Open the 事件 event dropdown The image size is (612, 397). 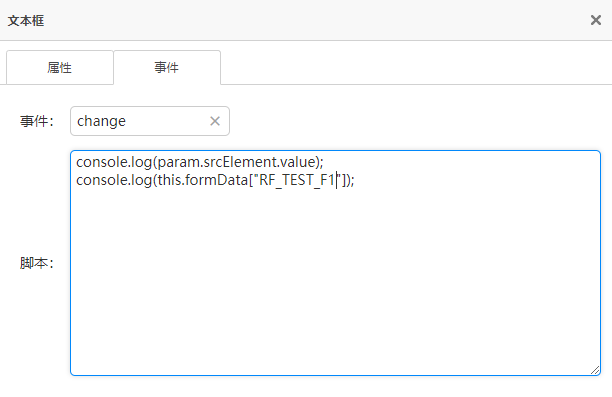click(x=150, y=121)
